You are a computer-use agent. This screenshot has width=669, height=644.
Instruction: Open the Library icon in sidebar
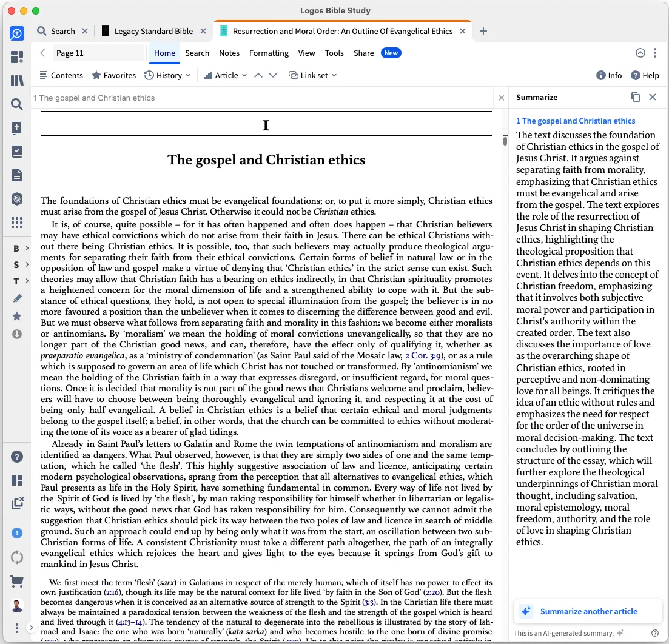point(16,81)
